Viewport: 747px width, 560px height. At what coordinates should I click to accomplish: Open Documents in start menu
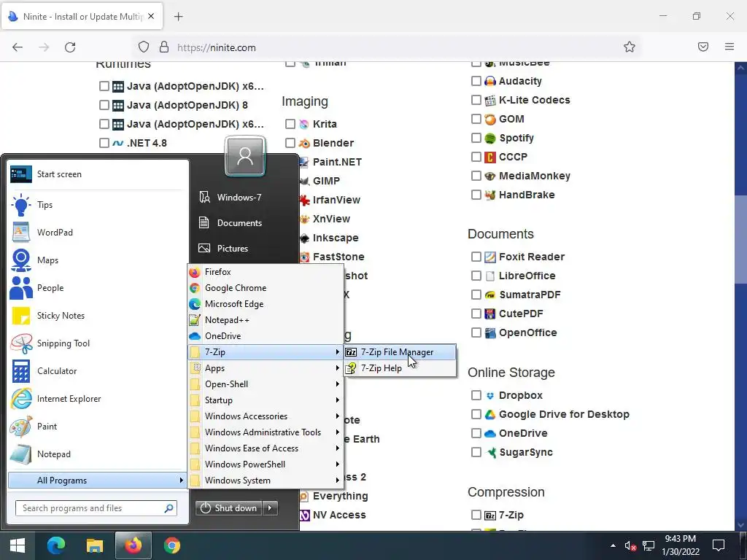(x=239, y=223)
